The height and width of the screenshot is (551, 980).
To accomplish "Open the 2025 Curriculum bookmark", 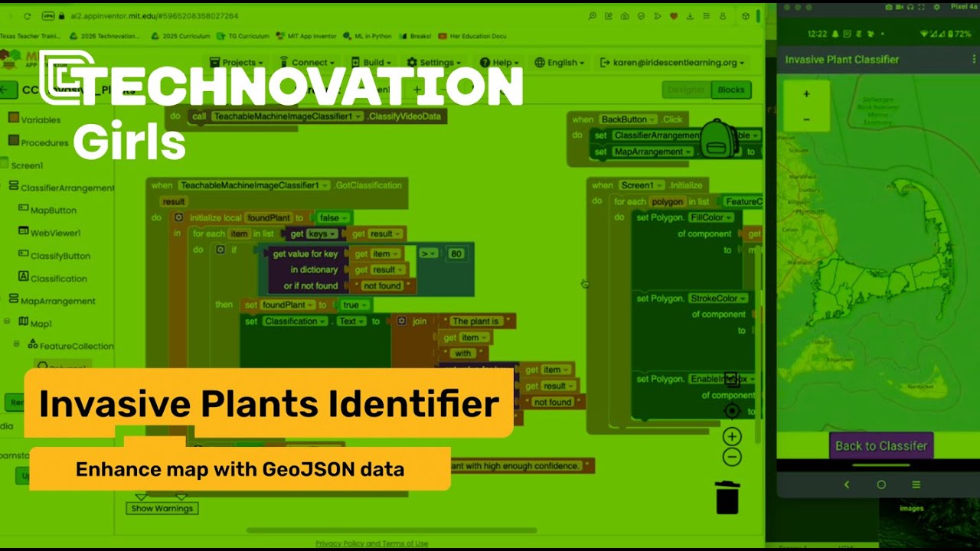I will pos(181,36).
